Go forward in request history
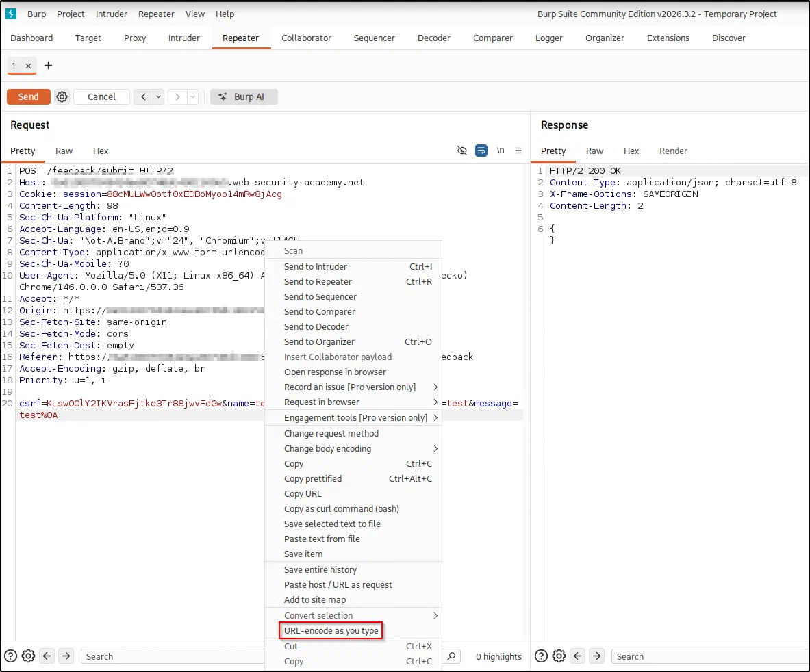810x672 pixels. point(177,96)
